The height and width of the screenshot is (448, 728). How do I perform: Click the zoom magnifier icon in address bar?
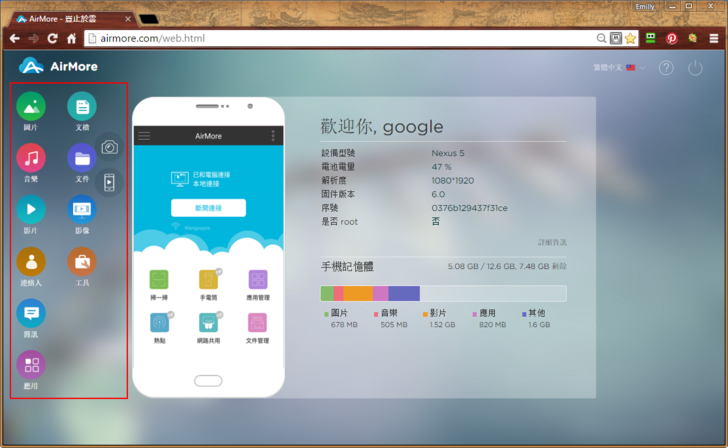601,39
